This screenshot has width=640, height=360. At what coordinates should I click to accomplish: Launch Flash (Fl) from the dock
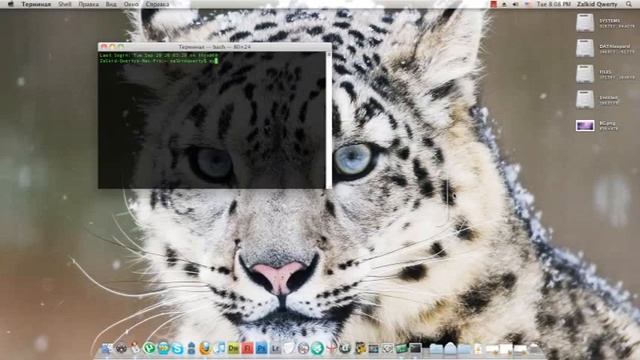(248, 348)
